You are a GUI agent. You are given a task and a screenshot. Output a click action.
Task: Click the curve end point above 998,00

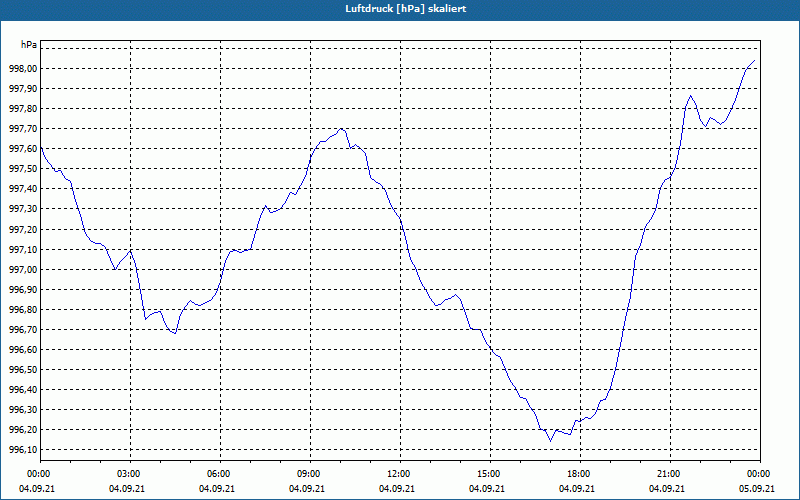point(755,60)
